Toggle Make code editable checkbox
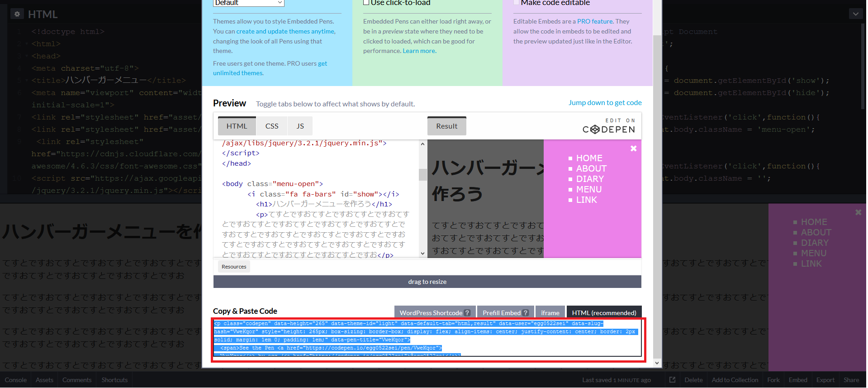 [x=516, y=3]
